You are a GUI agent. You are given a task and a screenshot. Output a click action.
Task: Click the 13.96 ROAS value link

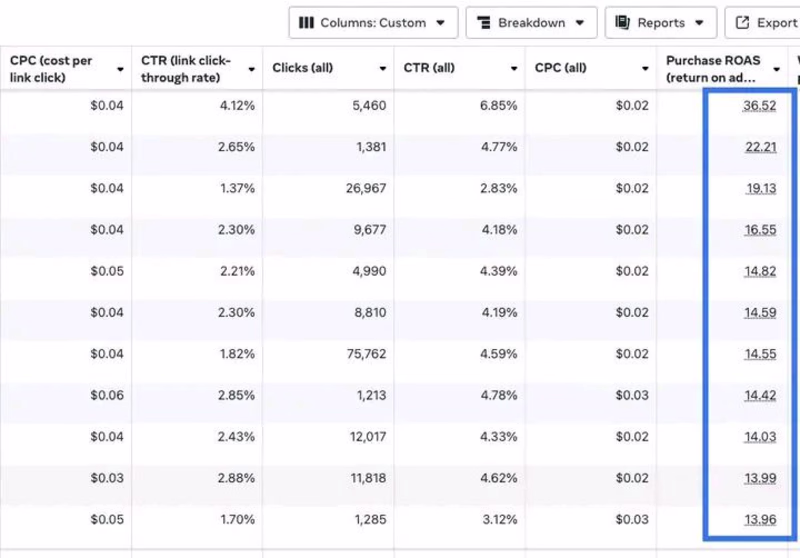pyautogui.click(x=760, y=519)
